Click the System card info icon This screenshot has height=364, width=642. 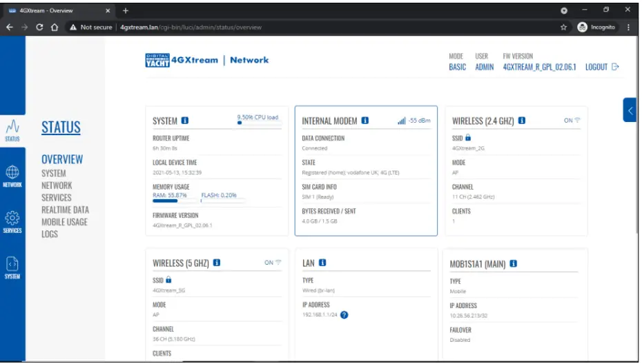coord(185,121)
